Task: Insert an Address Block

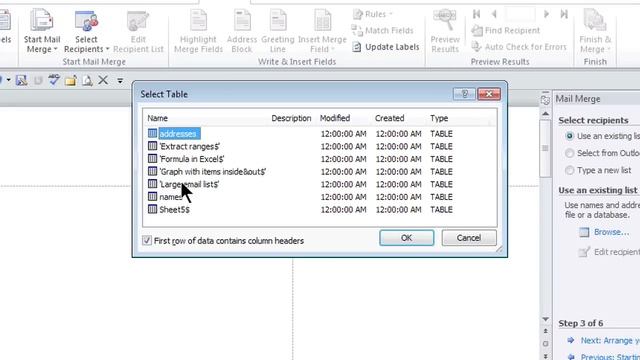Action: tap(242, 31)
